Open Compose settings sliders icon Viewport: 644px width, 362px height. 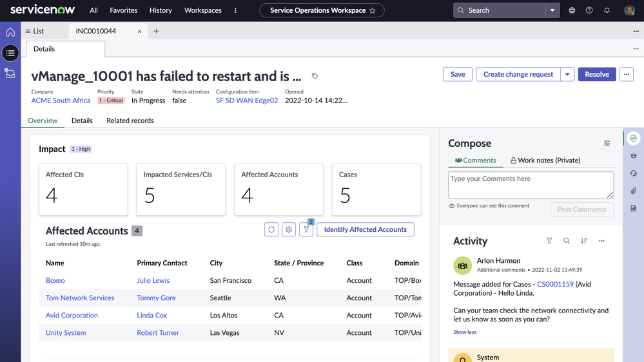click(607, 143)
